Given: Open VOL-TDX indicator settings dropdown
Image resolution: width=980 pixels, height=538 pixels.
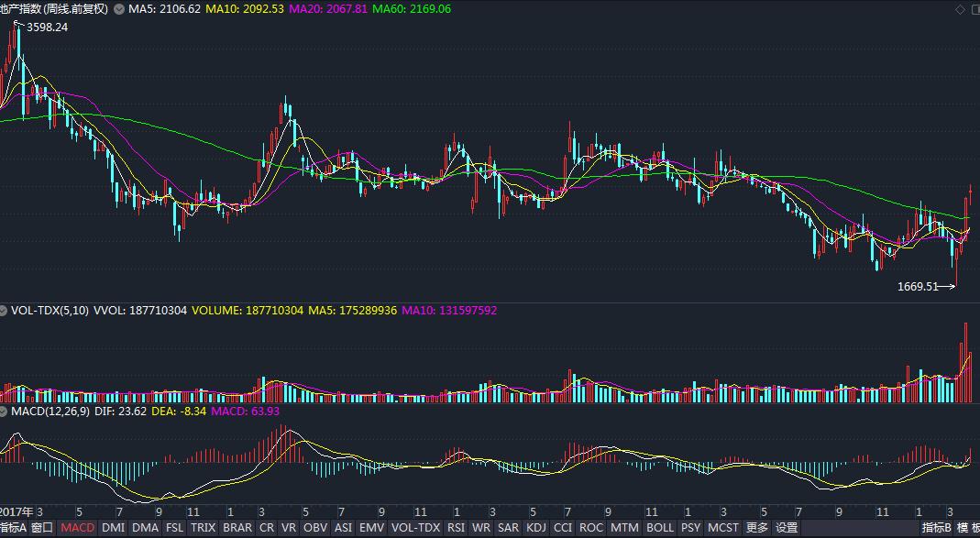Looking at the screenshot, I should pyautogui.click(x=5, y=311).
